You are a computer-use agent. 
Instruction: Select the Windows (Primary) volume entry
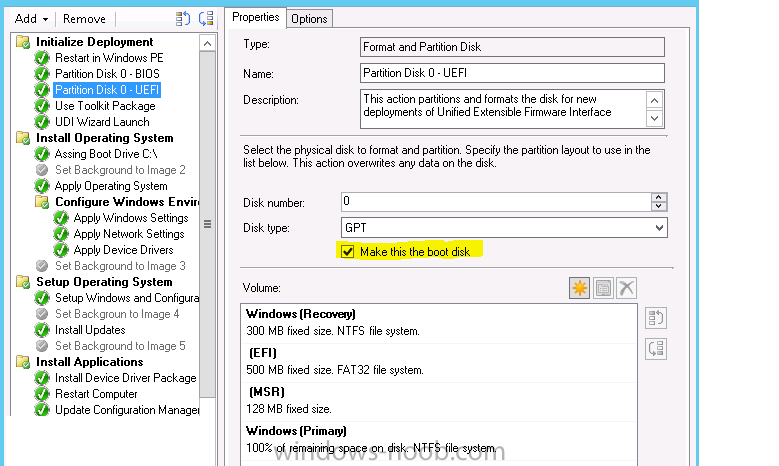439,439
